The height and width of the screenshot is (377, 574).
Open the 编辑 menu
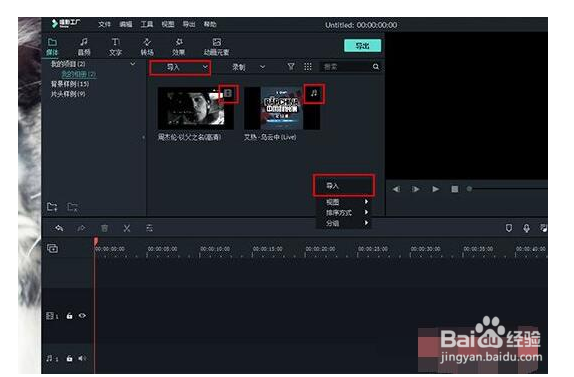point(126,25)
